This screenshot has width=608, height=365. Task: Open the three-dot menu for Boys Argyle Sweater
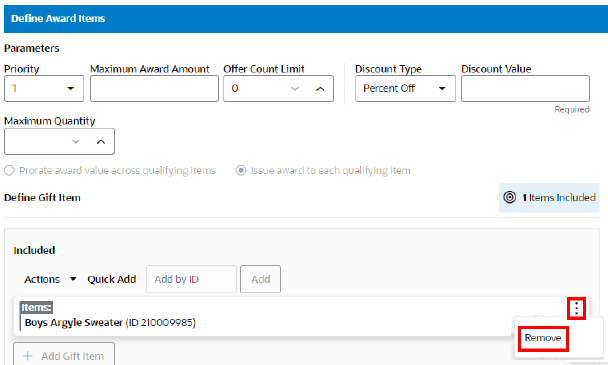click(x=576, y=308)
